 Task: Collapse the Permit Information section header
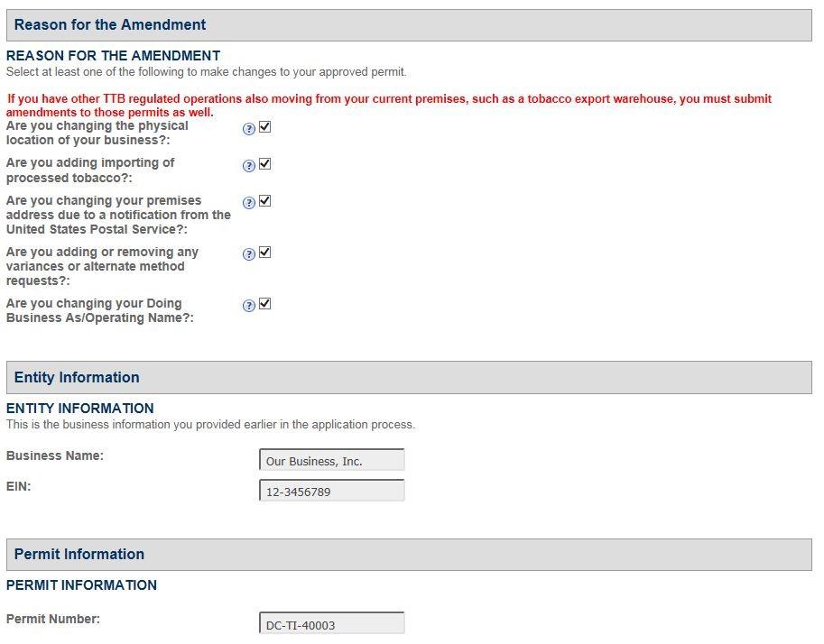click(x=409, y=555)
